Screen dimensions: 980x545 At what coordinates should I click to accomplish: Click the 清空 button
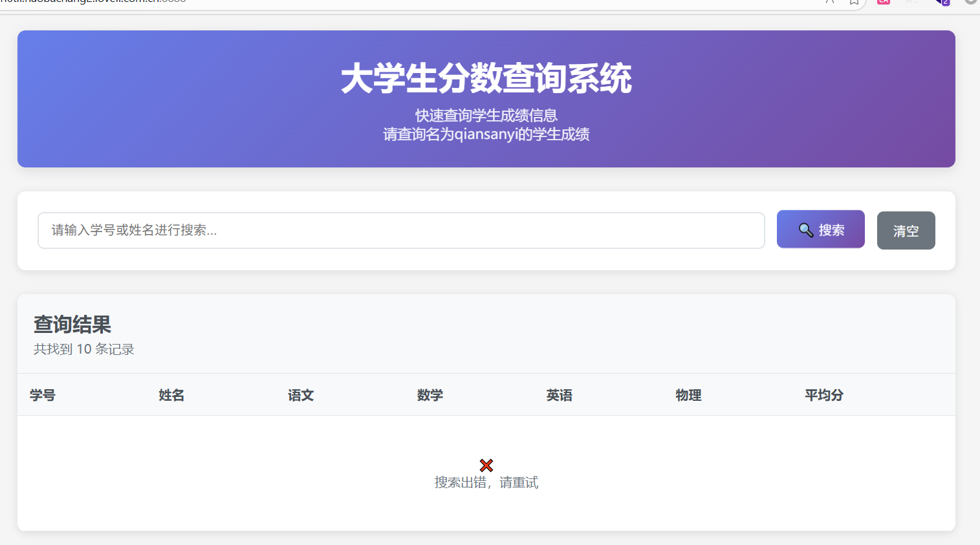point(906,230)
